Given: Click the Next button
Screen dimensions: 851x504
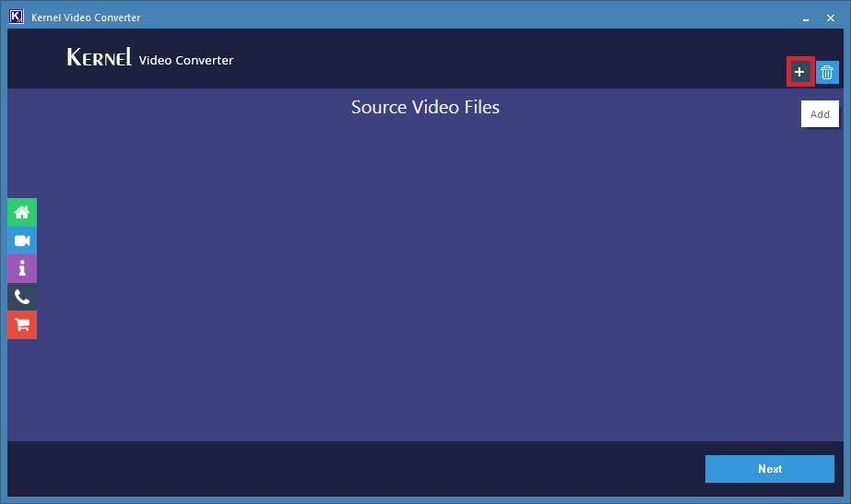Looking at the screenshot, I should (770, 469).
